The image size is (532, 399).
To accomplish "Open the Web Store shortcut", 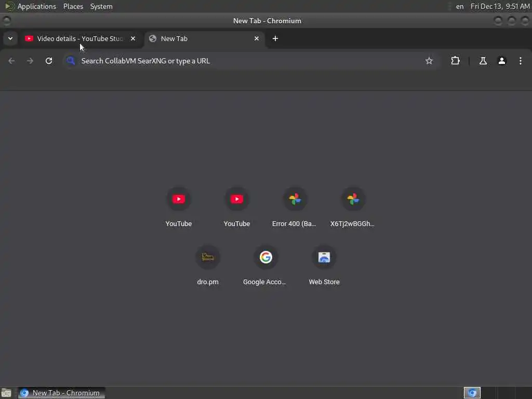I will 324,265.
